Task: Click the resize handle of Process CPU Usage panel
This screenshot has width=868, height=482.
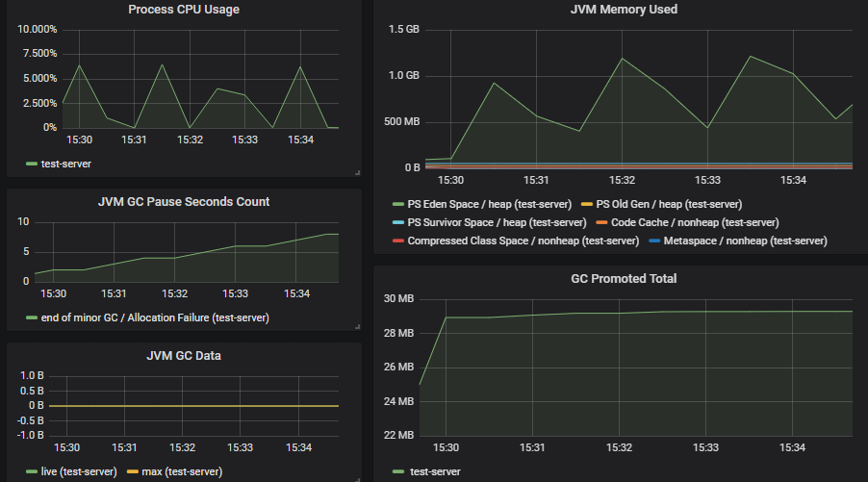Action: coord(358,172)
